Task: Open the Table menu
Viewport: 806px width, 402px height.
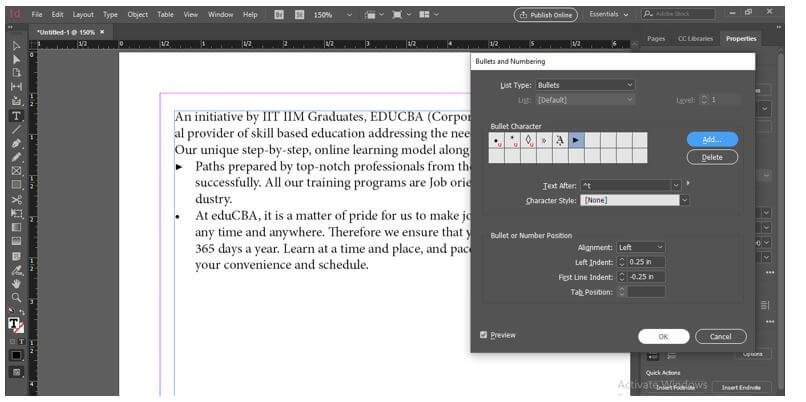Action: 166,15
